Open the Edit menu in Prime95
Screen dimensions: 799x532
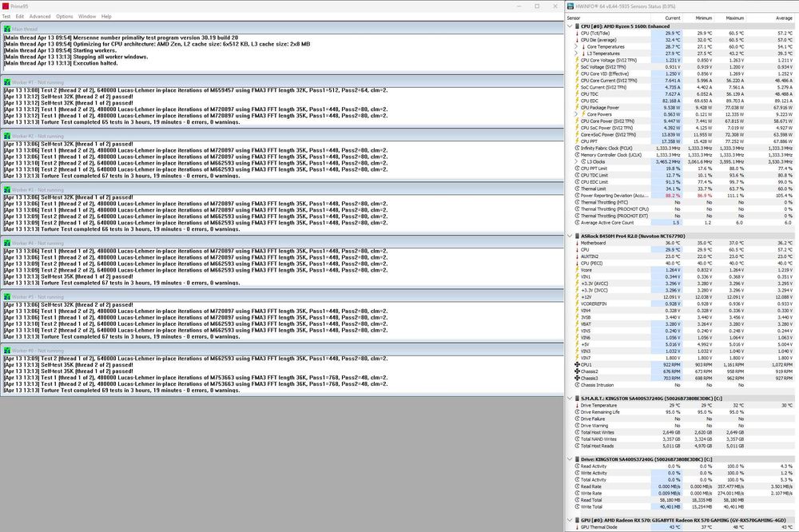pos(19,16)
